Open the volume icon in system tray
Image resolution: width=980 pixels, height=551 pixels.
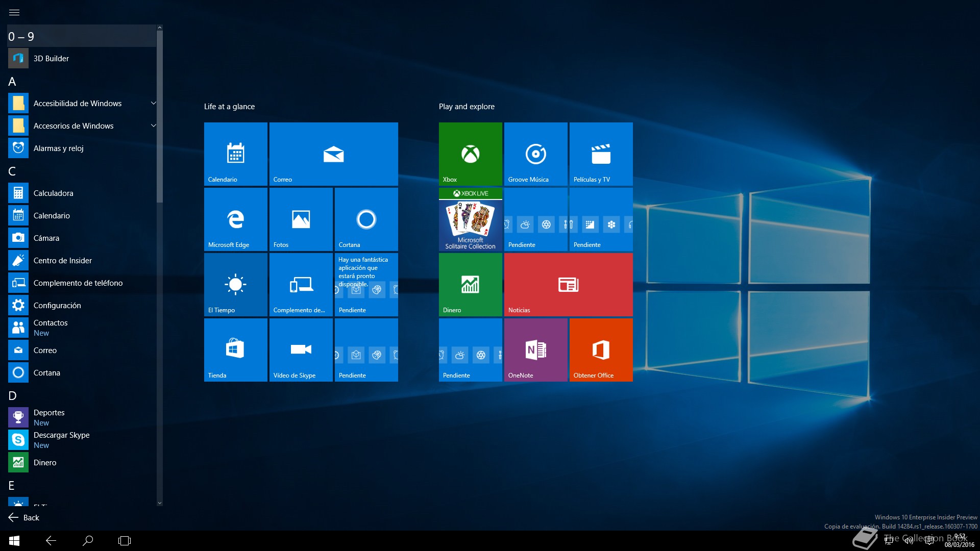(x=909, y=541)
